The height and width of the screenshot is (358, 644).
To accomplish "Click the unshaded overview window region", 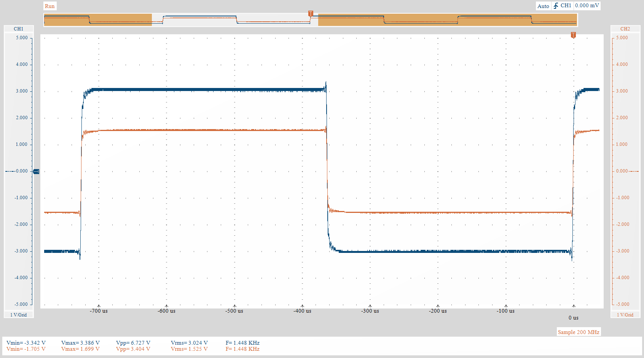I will pyautogui.click(x=235, y=20).
